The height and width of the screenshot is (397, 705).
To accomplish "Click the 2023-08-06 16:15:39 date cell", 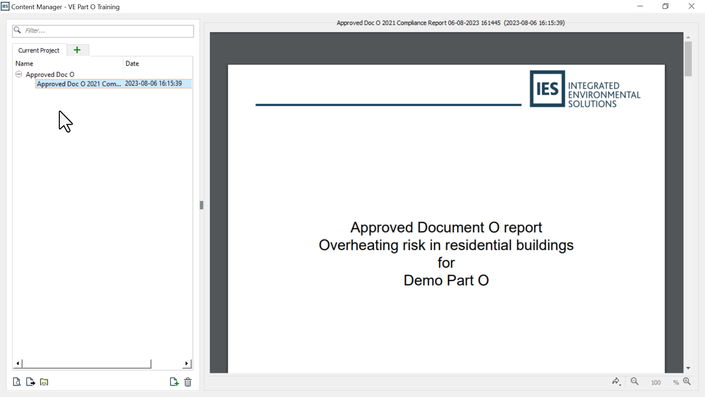I will (153, 84).
